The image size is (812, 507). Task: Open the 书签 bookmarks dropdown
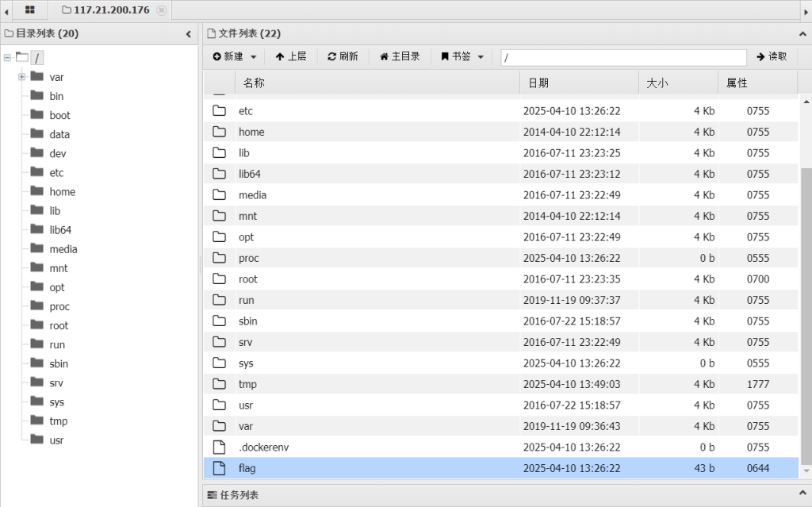462,56
